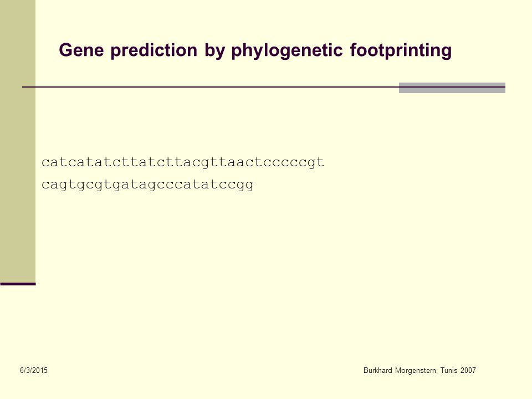Select the word "prediction" in the title

click(x=154, y=50)
